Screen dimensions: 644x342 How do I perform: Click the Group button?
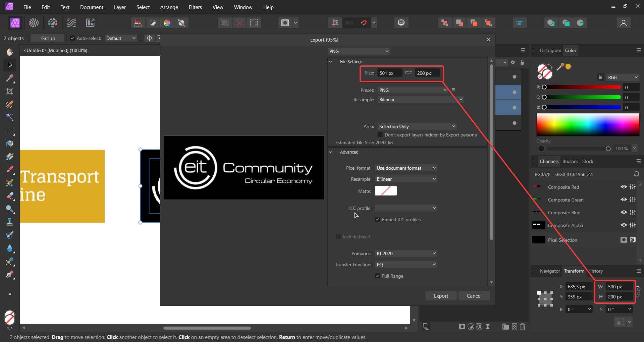pos(48,38)
